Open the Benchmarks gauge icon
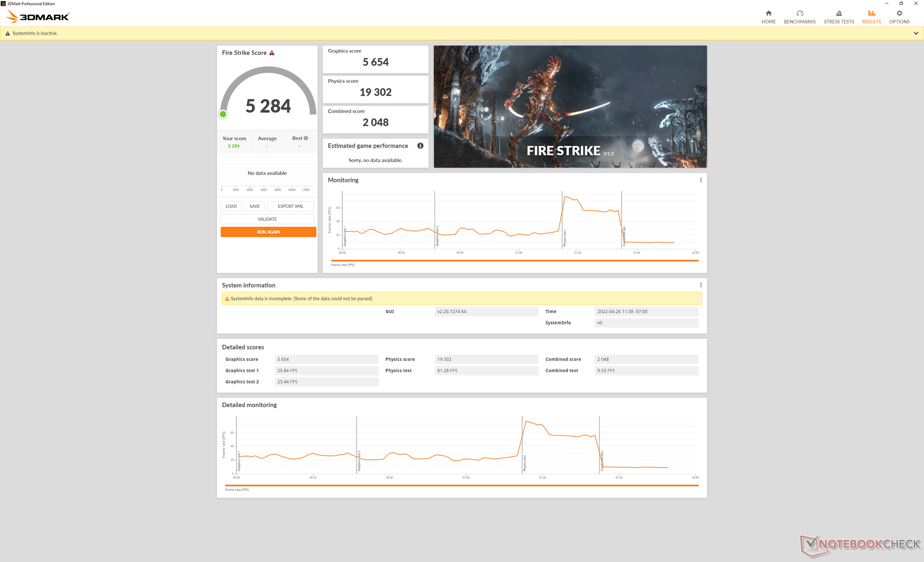The width and height of the screenshot is (924, 562). click(x=799, y=13)
